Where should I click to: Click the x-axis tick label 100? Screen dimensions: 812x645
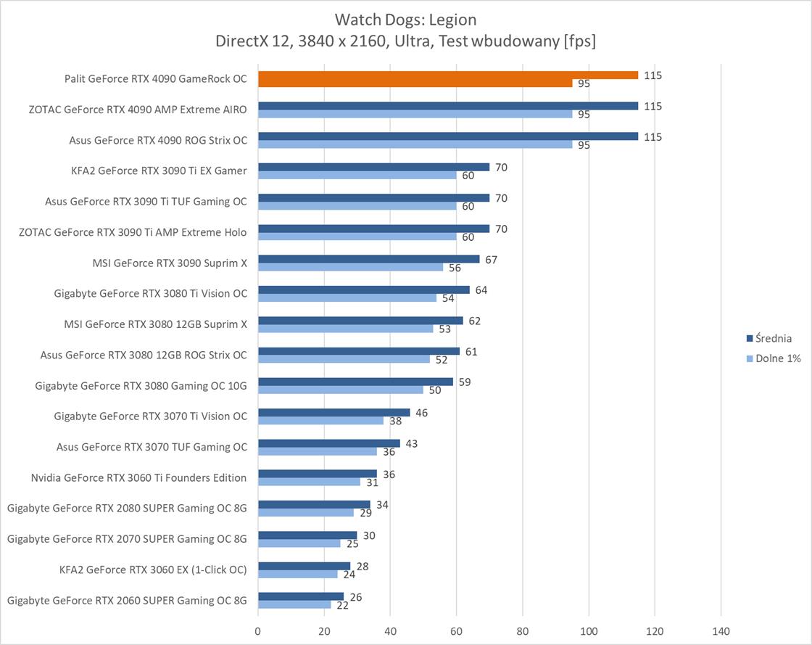click(x=589, y=631)
